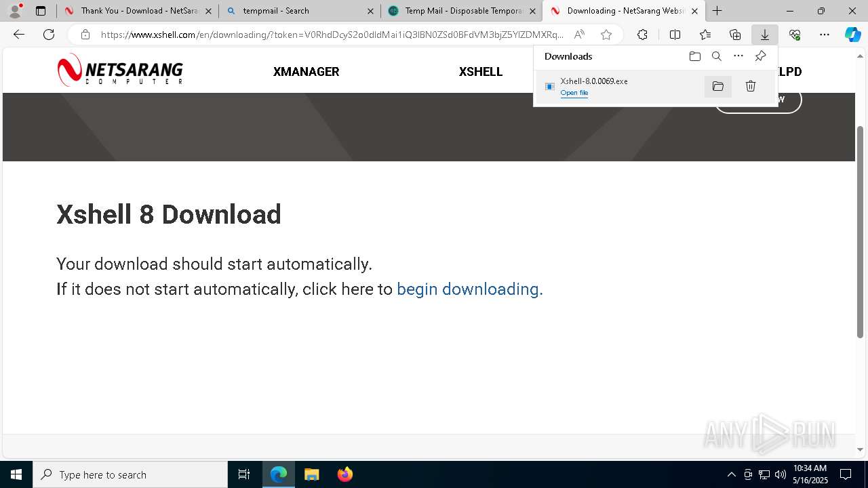The image size is (868, 488).
Task: Select Xshell-8.0.0069.exe file name
Action: tap(594, 81)
